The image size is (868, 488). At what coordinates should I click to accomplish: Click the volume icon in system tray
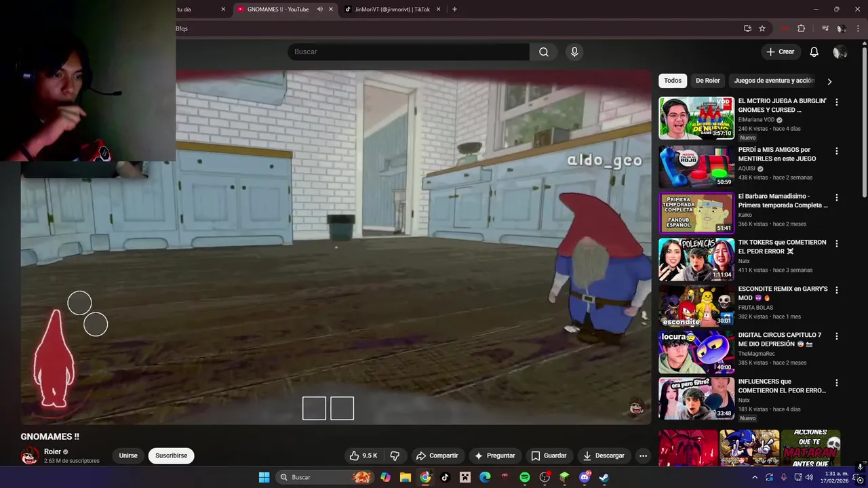(809, 477)
